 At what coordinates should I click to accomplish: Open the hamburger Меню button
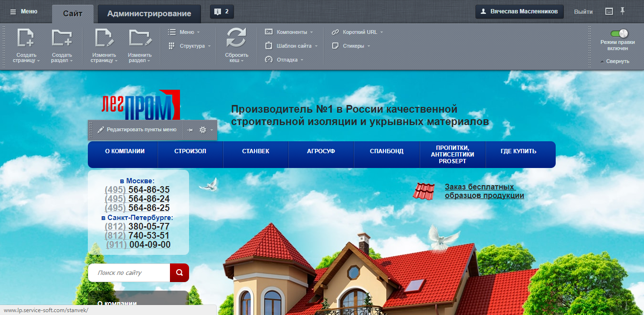(x=23, y=11)
